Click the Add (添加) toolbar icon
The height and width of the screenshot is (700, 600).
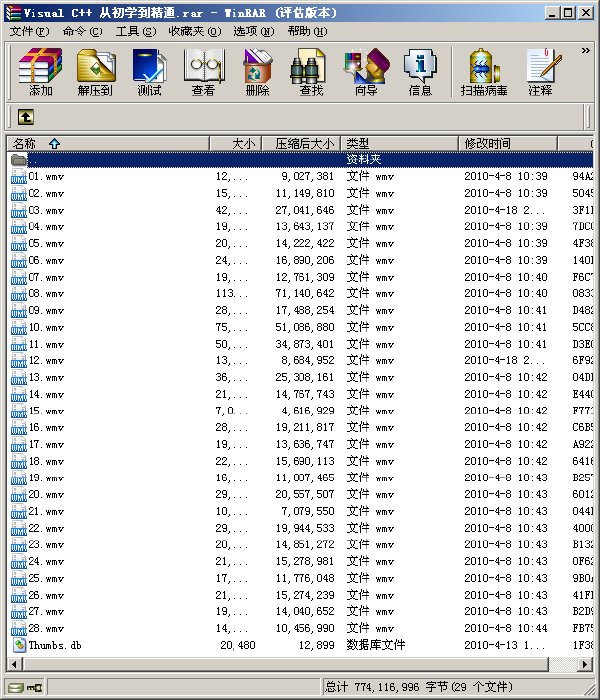40,72
